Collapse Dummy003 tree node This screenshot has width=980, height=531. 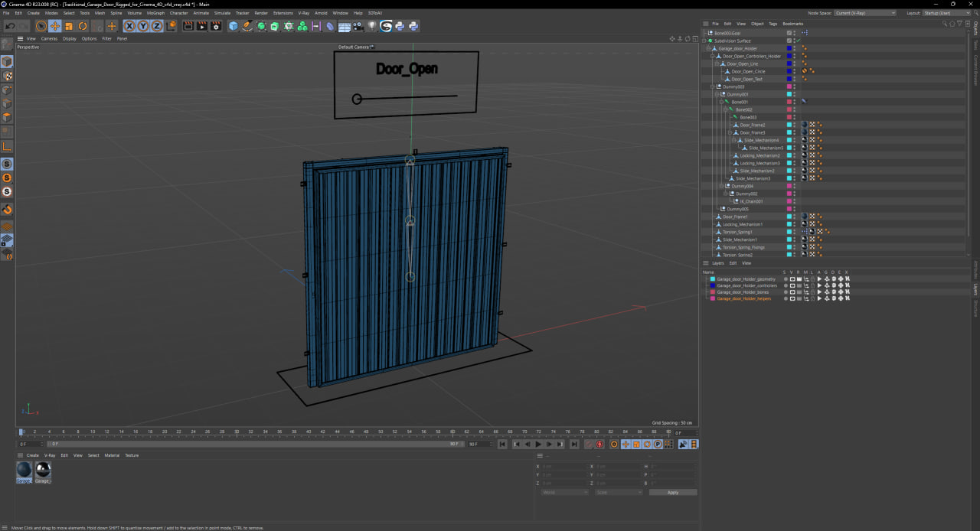pos(712,86)
